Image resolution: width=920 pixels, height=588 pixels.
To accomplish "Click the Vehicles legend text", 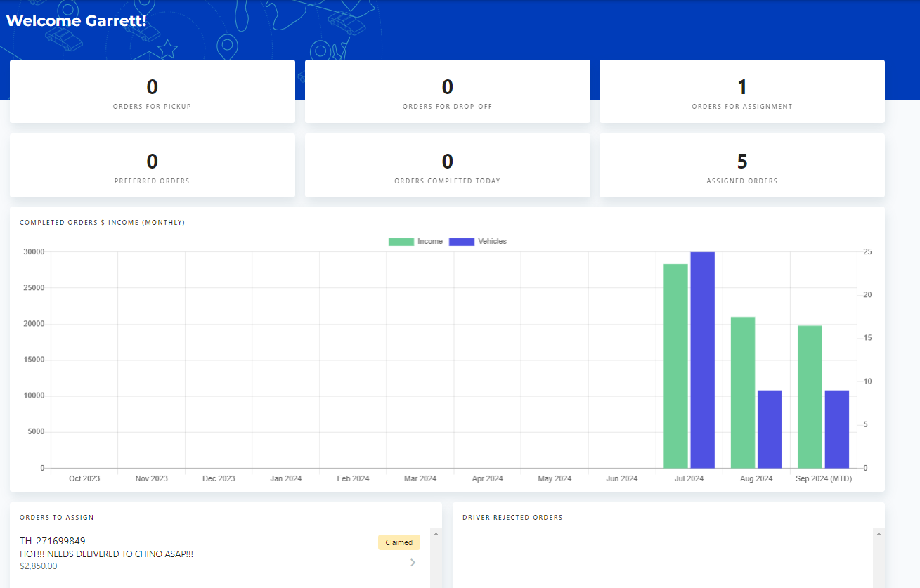I will (492, 242).
